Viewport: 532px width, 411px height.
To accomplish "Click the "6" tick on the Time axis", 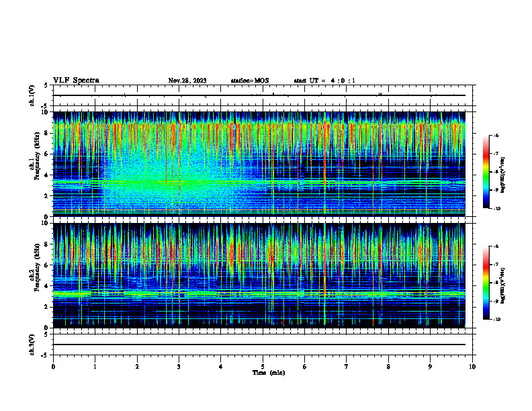I will click(305, 367).
